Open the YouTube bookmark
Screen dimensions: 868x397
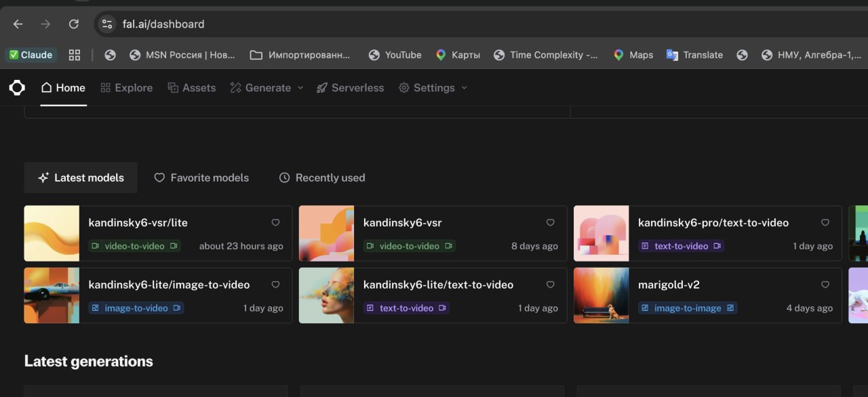coord(395,55)
